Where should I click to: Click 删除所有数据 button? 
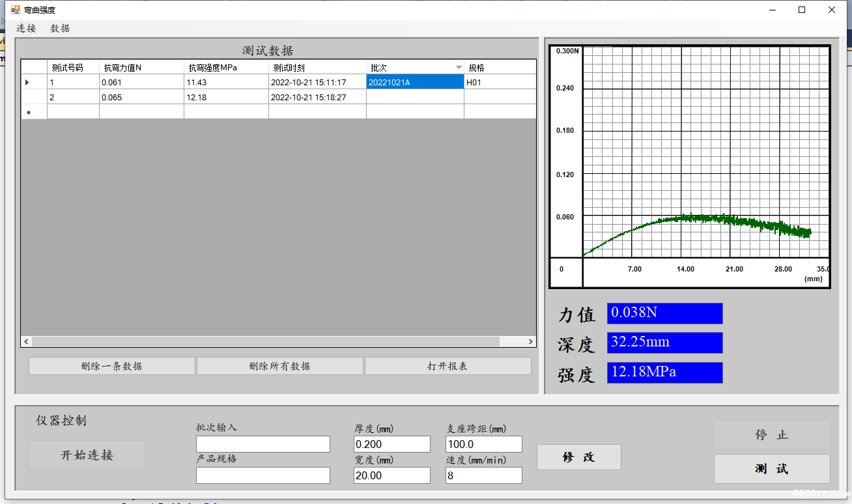[x=279, y=366]
